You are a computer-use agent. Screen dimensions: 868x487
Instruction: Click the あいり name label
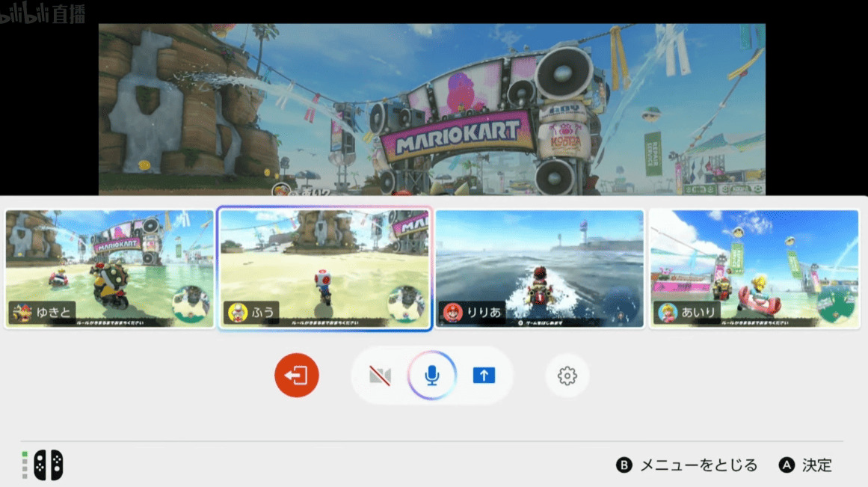pyautogui.click(x=698, y=313)
